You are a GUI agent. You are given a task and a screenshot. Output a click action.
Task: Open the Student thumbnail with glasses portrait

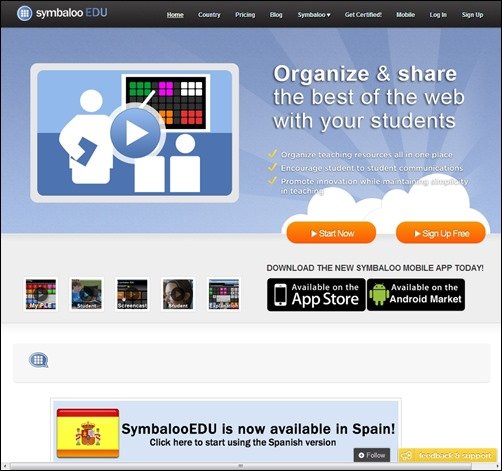[178, 294]
